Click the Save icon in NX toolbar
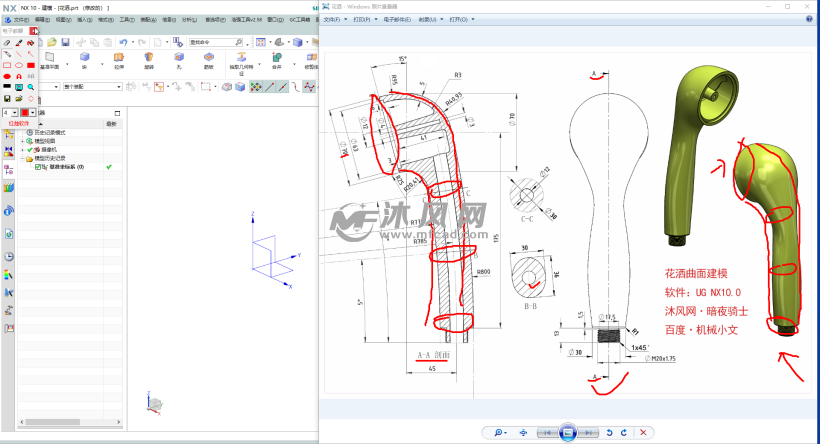 pyautogui.click(x=65, y=42)
